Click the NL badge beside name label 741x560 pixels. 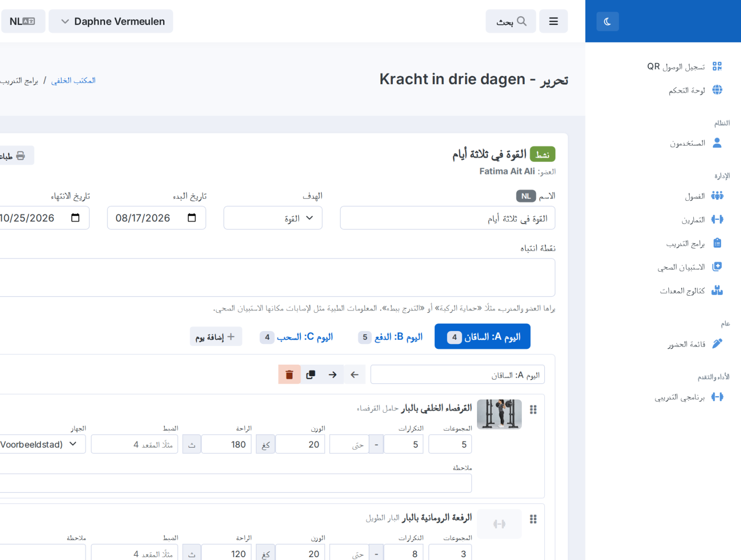click(526, 196)
